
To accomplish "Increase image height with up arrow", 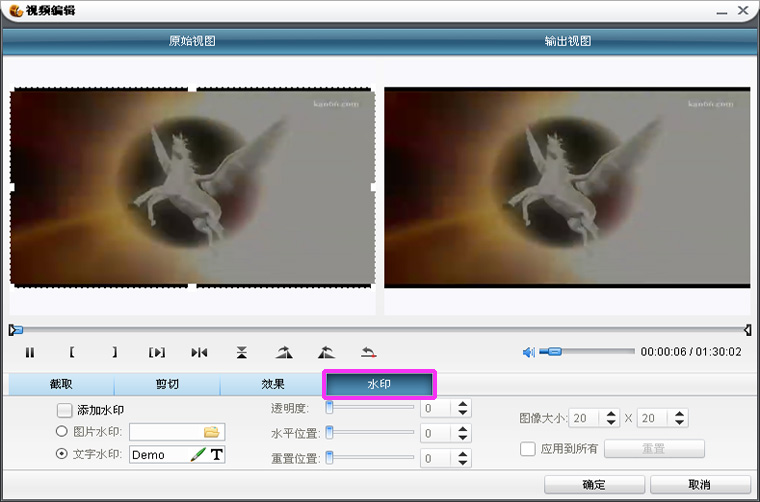I will pyautogui.click(x=680, y=414).
